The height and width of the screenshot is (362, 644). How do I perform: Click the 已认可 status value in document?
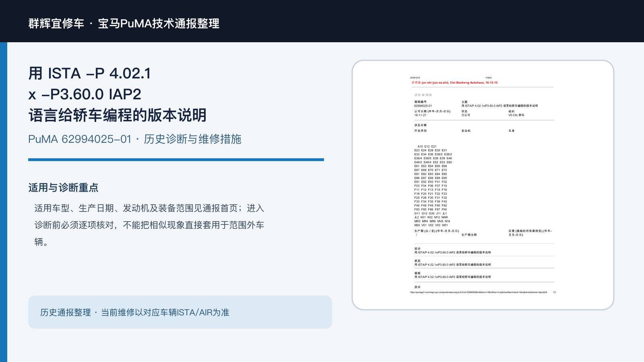pos(466,115)
